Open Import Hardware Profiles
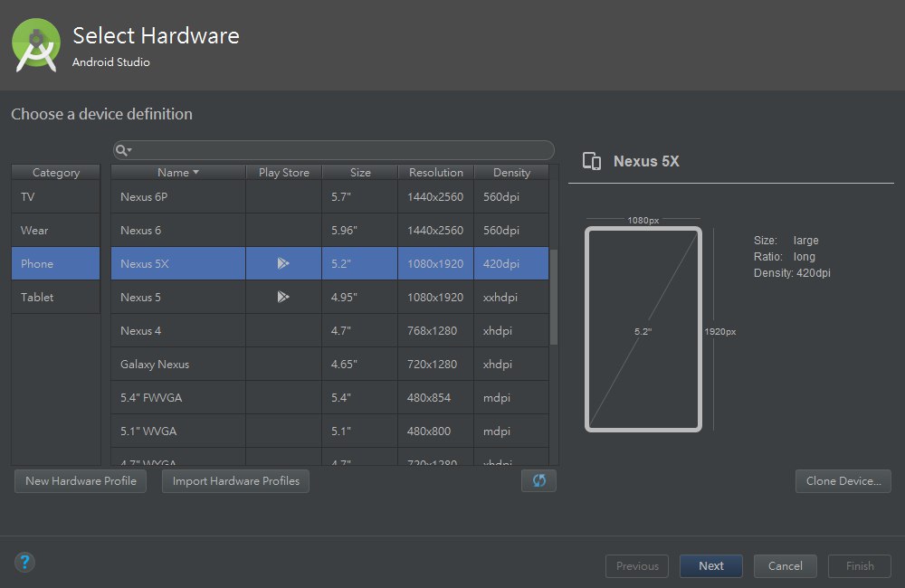The height and width of the screenshot is (588, 905). [235, 481]
